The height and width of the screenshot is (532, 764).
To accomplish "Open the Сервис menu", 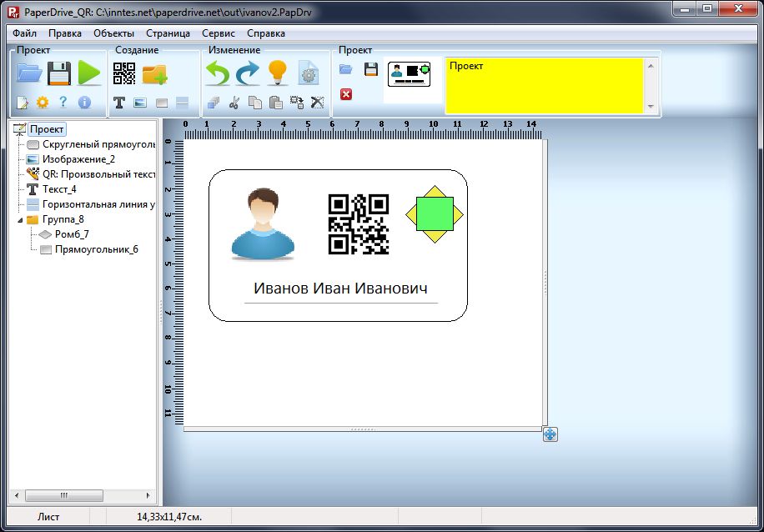I will 219,33.
